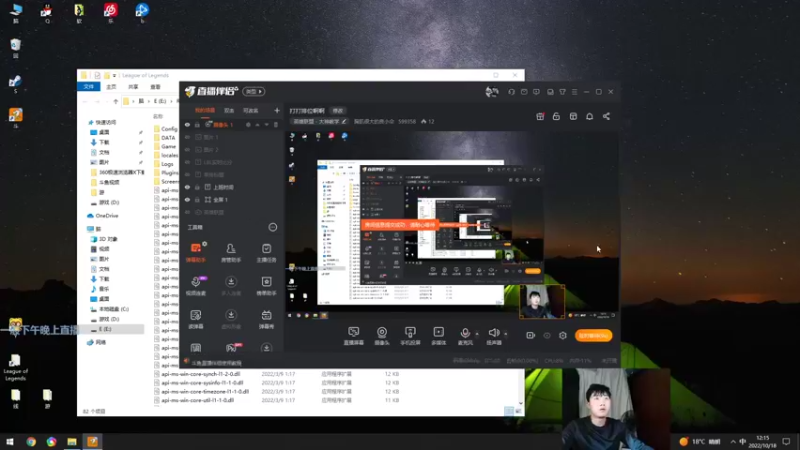Select 本地磁盘 (C:) in Explorer sidebar
800x450 pixels.
pyautogui.click(x=110, y=309)
